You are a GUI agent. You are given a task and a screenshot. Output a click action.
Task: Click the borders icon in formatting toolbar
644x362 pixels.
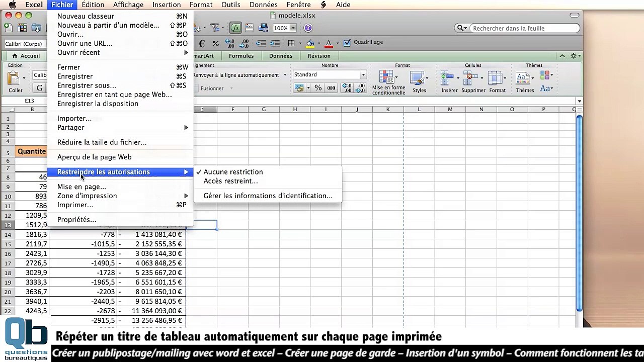(x=291, y=43)
